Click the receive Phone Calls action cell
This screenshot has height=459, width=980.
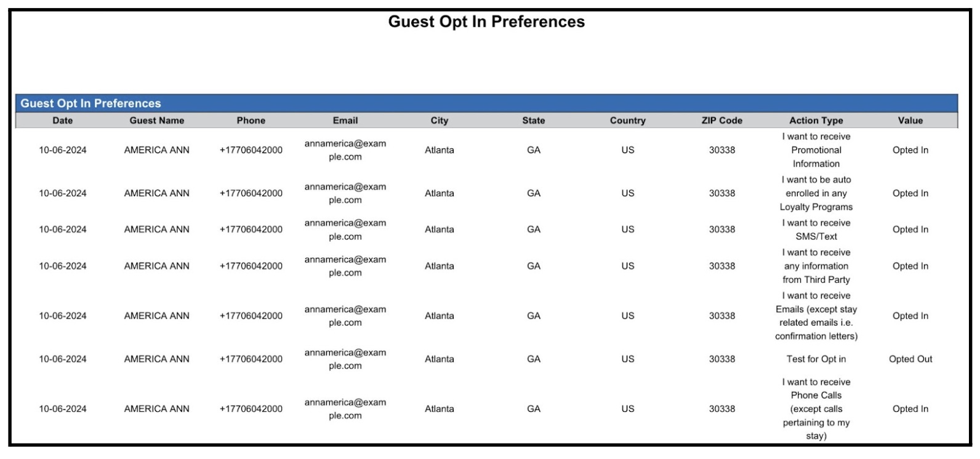(x=816, y=409)
